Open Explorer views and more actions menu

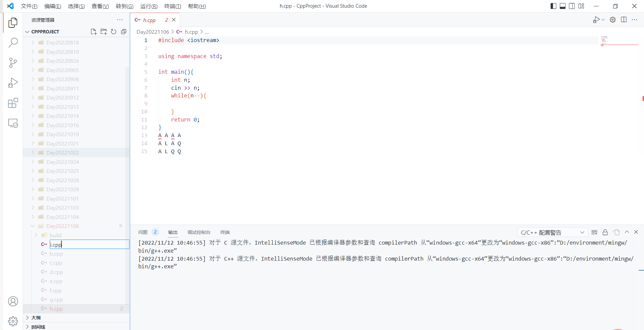(x=120, y=20)
